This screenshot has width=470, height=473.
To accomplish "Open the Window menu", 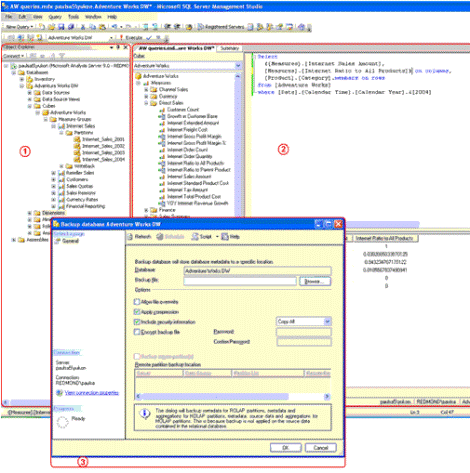I will 93,16.
